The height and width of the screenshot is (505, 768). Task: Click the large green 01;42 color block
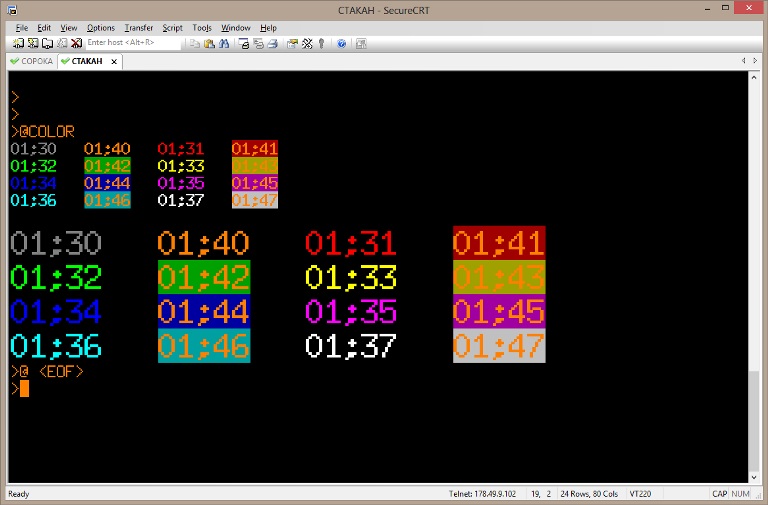[x=204, y=276]
